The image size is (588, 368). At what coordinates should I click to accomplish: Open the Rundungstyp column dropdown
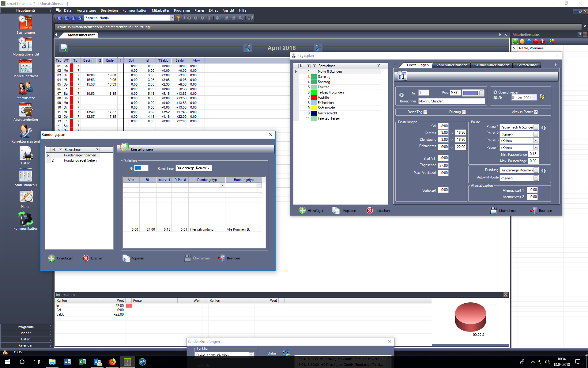pyautogui.click(x=222, y=185)
